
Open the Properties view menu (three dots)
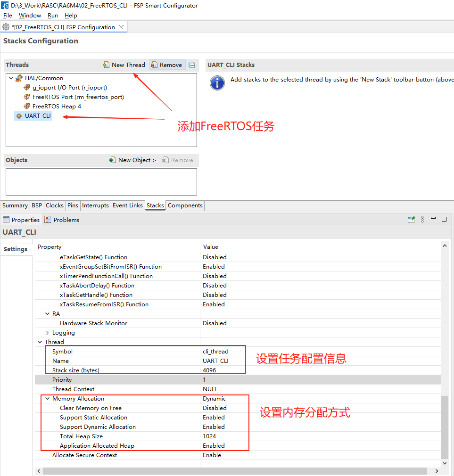422,220
